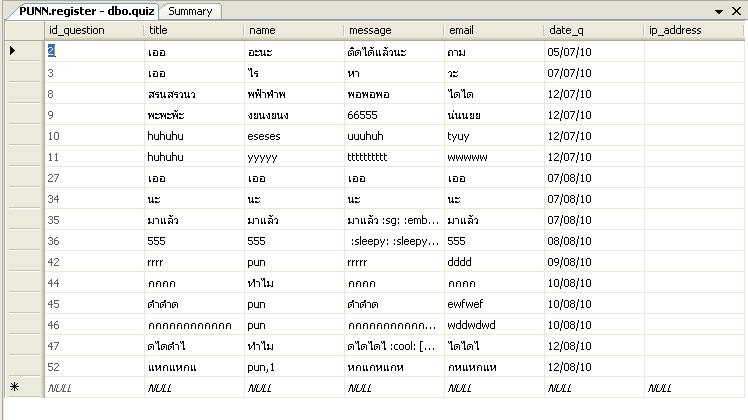Screen dimensions: 748x420
Task: Click the new-row asterisk indicator
Action: (13, 388)
